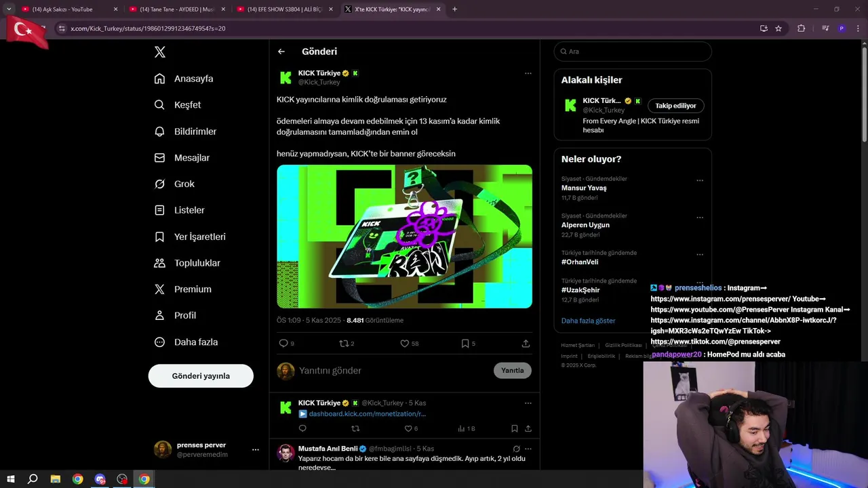Like the KICK dashboard link reply
The image size is (868, 488).
click(408, 428)
